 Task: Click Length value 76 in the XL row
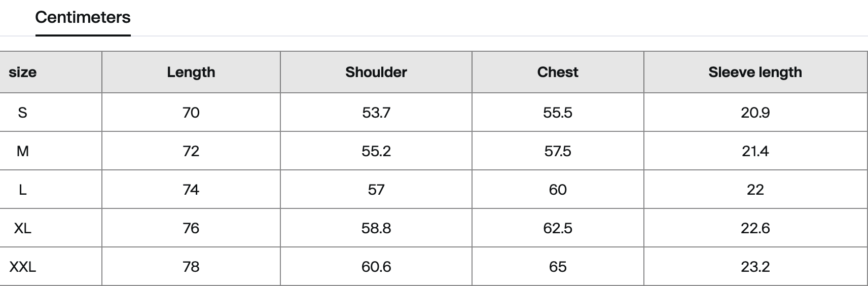(x=191, y=228)
